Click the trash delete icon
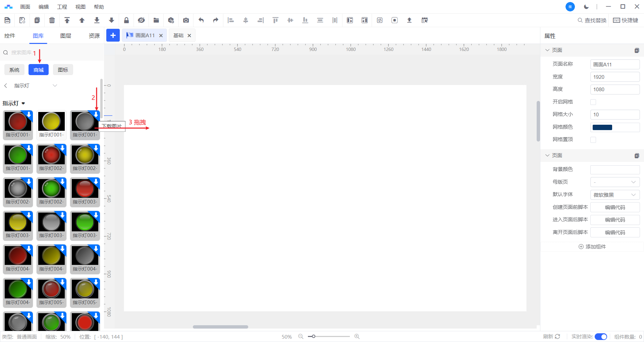This screenshot has width=644, height=342. (x=52, y=20)
